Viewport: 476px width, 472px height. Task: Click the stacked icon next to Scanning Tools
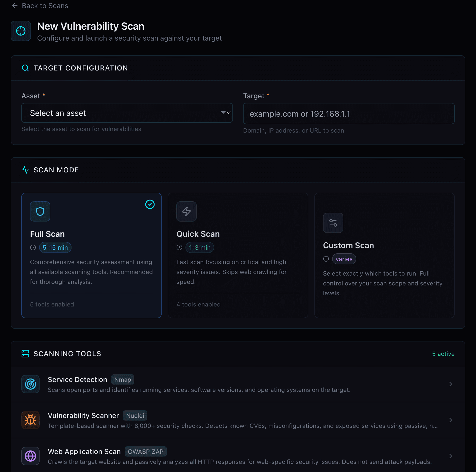click(25, 354)
